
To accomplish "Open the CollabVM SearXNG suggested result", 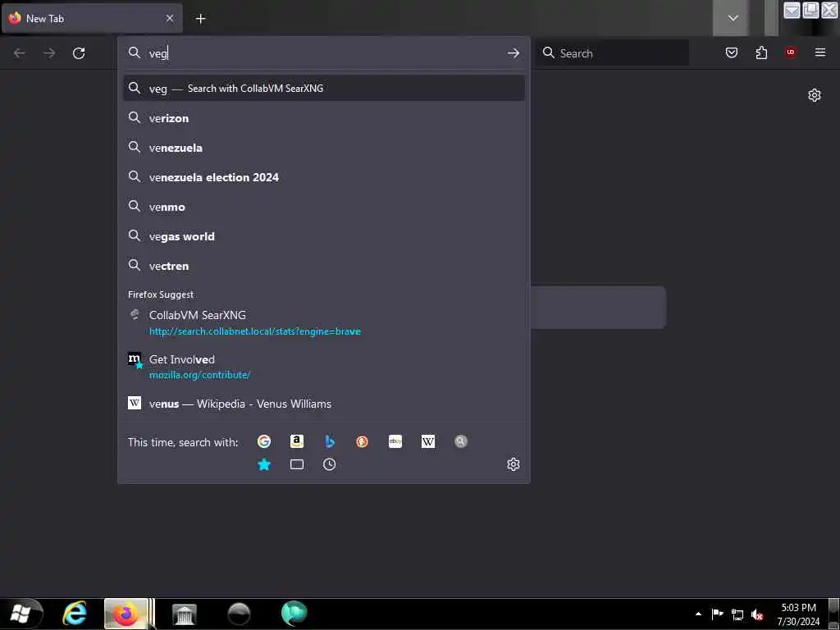I will [x=324, y=322].
